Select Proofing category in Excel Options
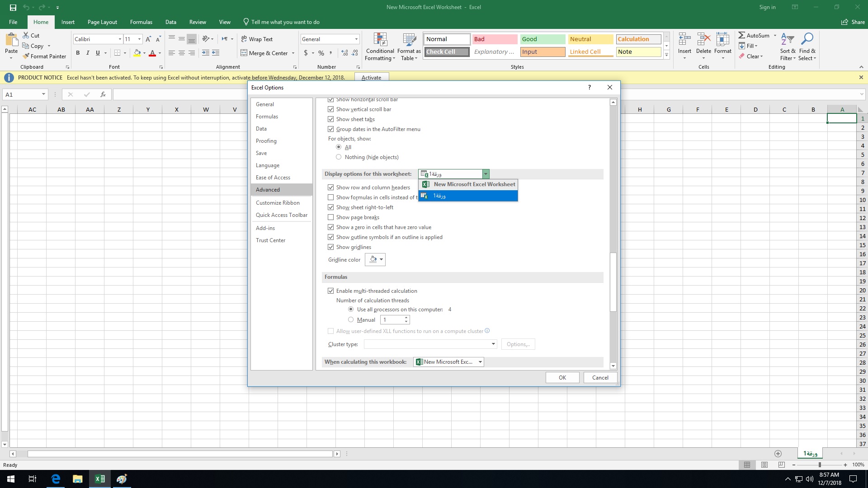This screenshot has width=868, height=488. (282, 141)
